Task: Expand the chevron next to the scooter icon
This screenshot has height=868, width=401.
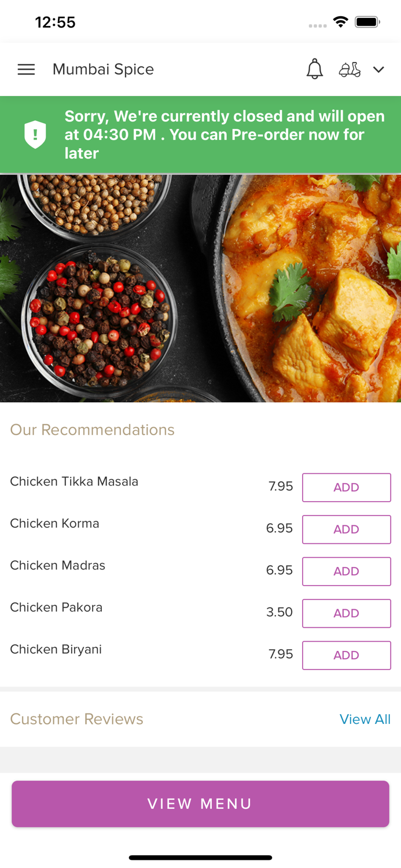Action: (x=379, y=69)
